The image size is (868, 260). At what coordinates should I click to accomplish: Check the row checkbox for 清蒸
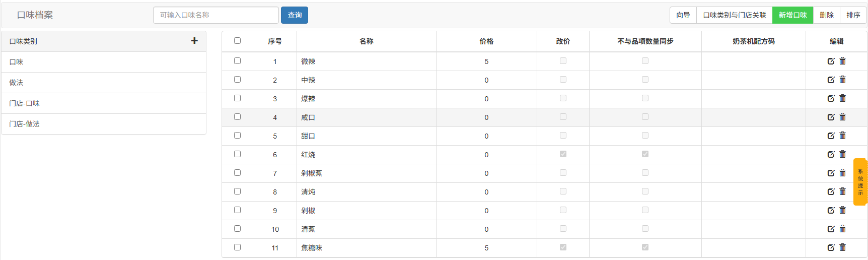237,229
